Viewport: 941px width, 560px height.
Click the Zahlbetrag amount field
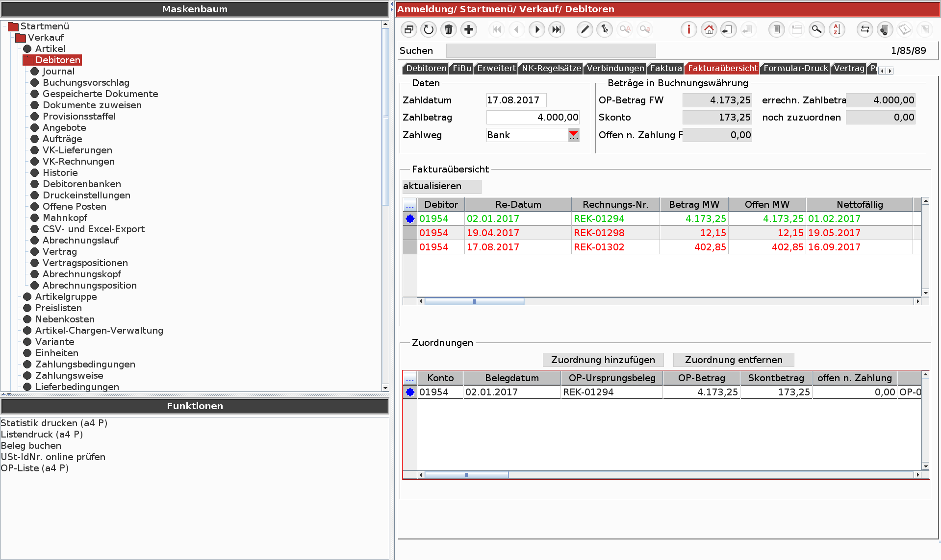click(533, 117)
